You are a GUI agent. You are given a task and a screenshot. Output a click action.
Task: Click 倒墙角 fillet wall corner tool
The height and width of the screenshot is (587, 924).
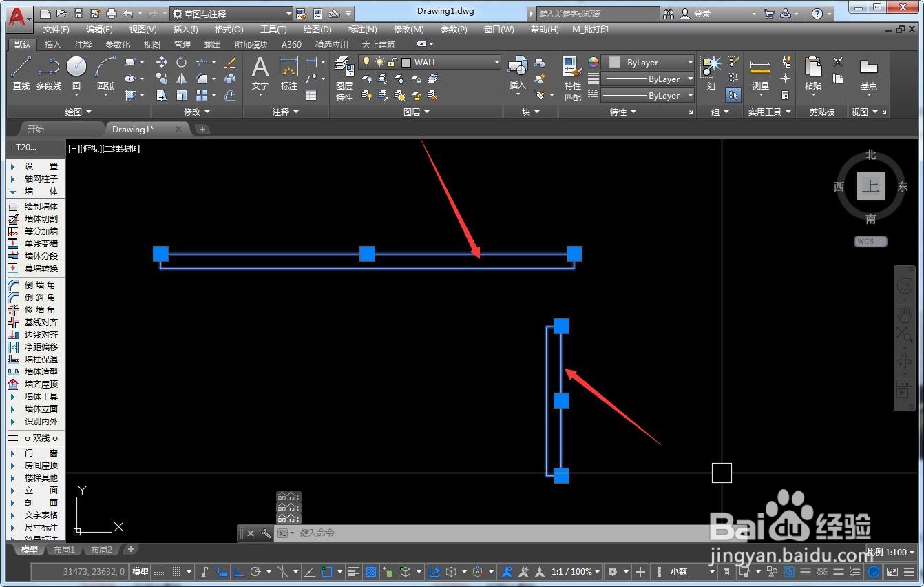40,285
